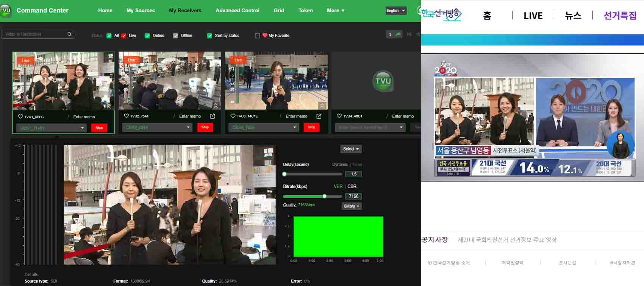
Task: Open the English language dropdown
Action: 395,11
